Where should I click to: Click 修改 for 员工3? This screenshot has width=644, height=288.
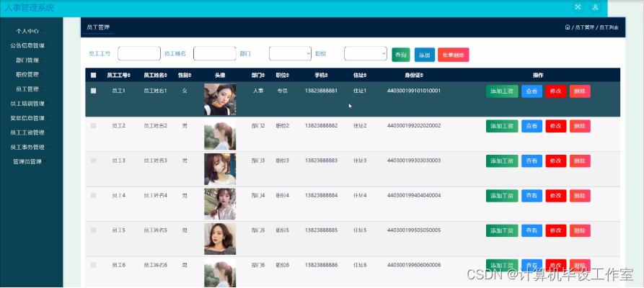click(556, 161)
